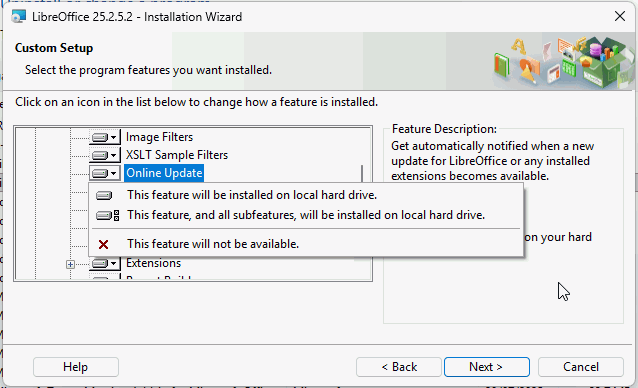Click the feature list vertical scrollbar

tap(362, 174)
